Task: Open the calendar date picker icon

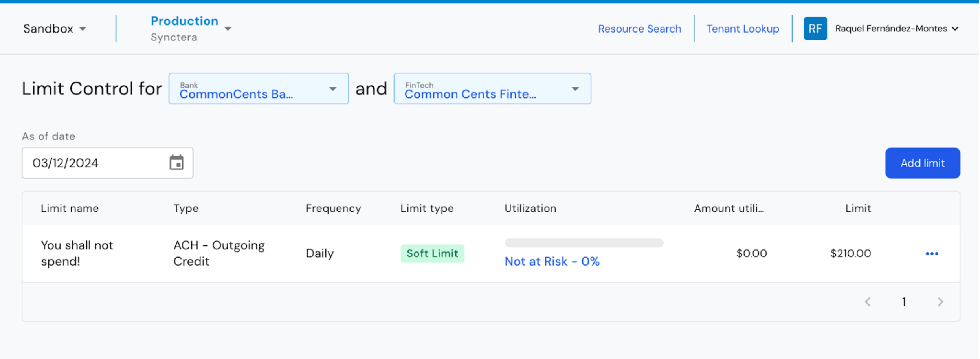Action: (176, 163)
